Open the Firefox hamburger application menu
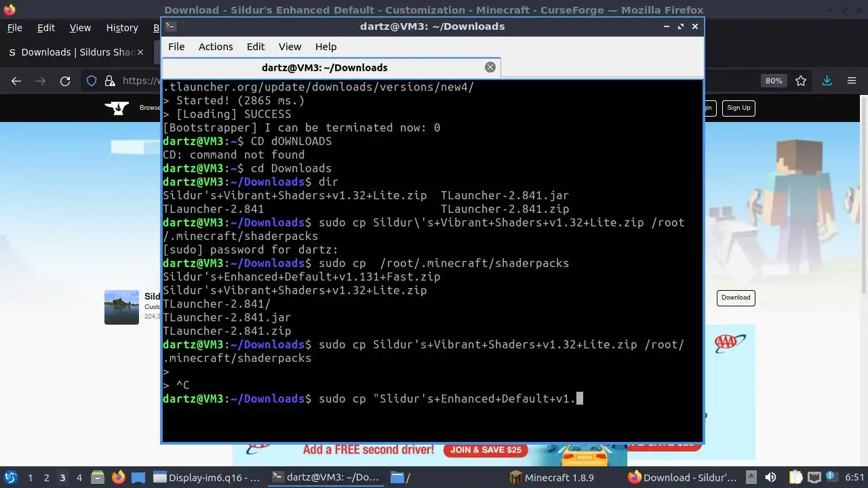 (852, 81)
